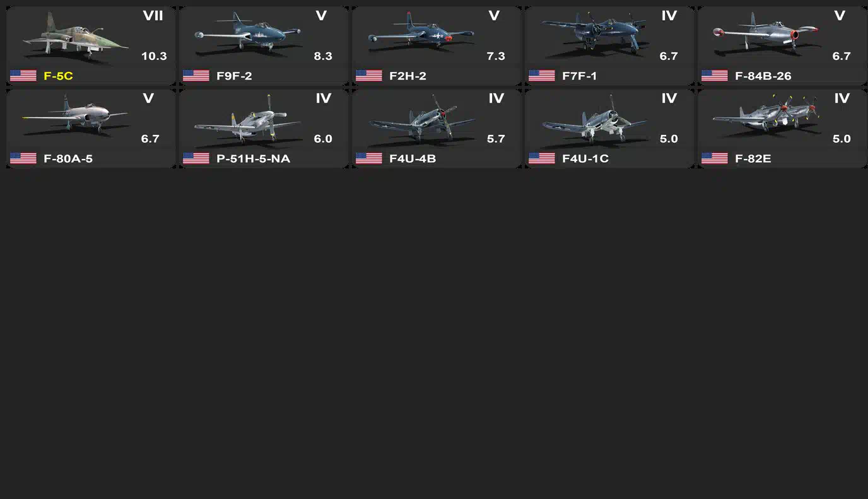Viewport: 868px width, 499px height.
Task: Click the US flag beside F-84B-26
Action: [x=715, y=76]
